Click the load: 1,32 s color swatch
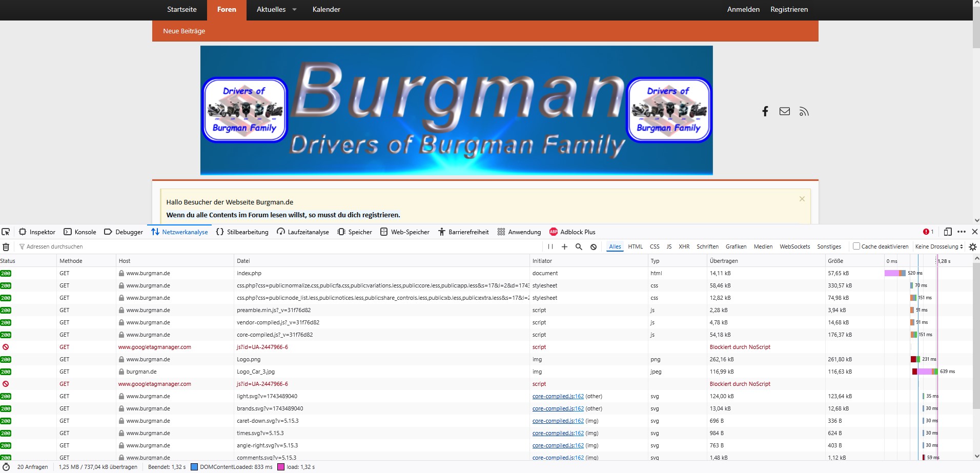The width and height of the screenshot is (980, 473). click(281, 467)
